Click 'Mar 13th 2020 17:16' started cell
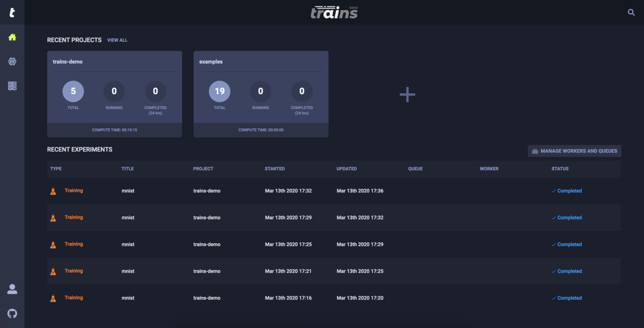Image resolution: width=644 pixels, height=328 pixels. [288, 298]
